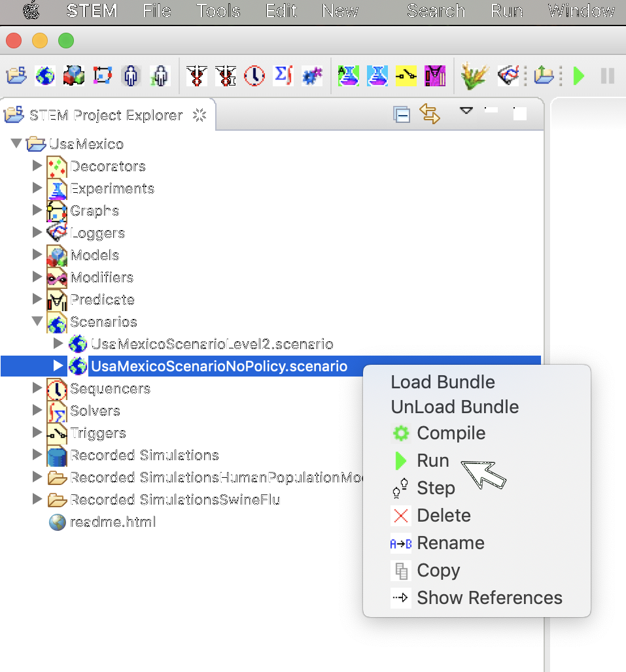Open the Tools menu in menu bar
The height and width of the screenshot is (672, 626).
click(x=218, y=11)
